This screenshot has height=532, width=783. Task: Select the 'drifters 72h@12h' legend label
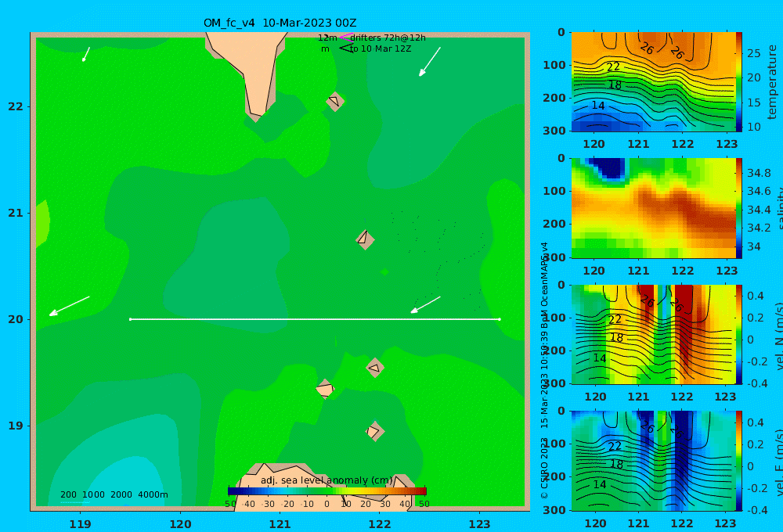coord(388,38)
